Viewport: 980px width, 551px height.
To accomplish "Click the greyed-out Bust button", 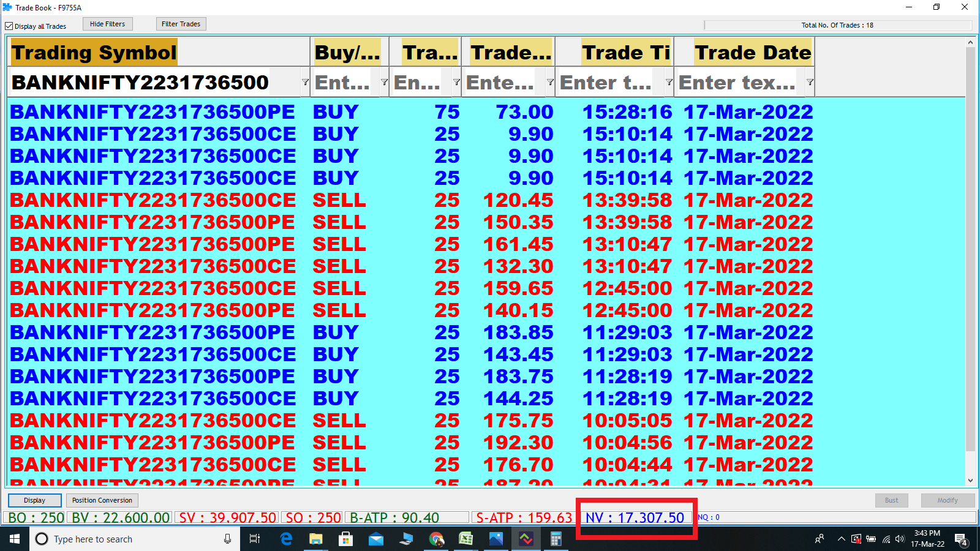I will 891,500.
